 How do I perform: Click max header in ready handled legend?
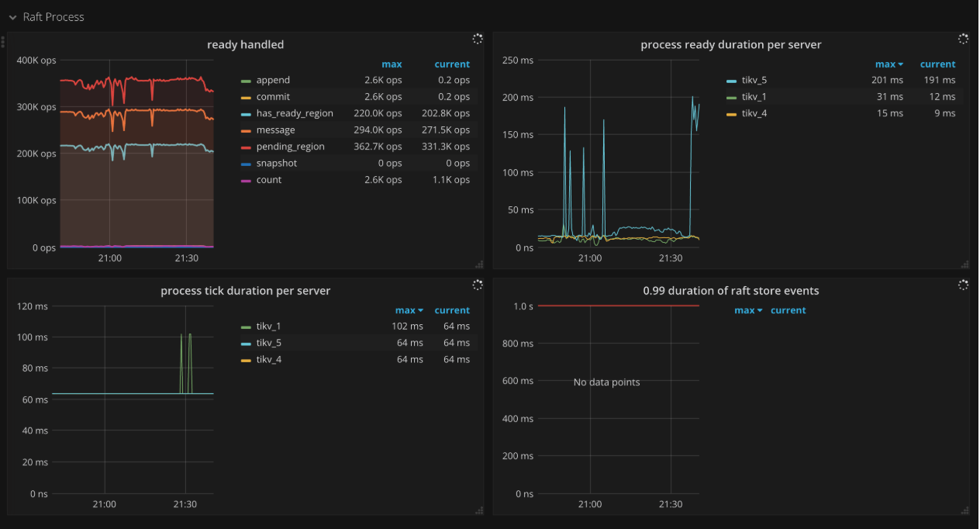point(392,64)
